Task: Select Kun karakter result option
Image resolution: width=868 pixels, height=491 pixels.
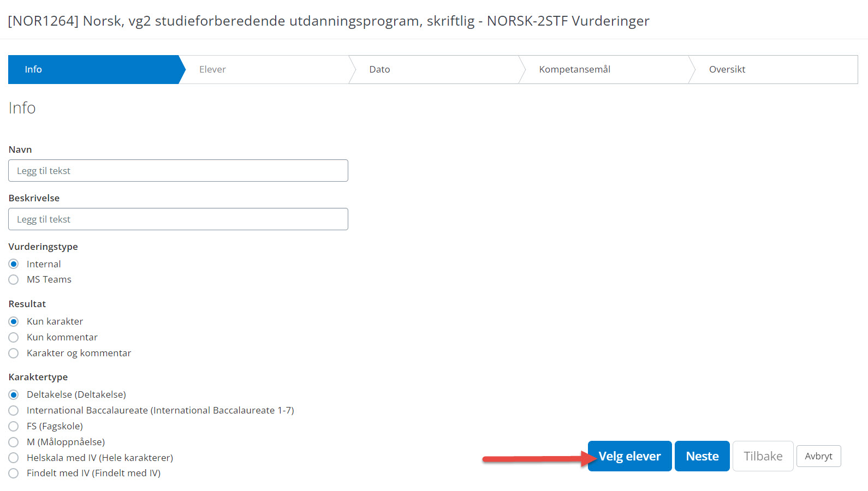Action: (x=14, y=322)
